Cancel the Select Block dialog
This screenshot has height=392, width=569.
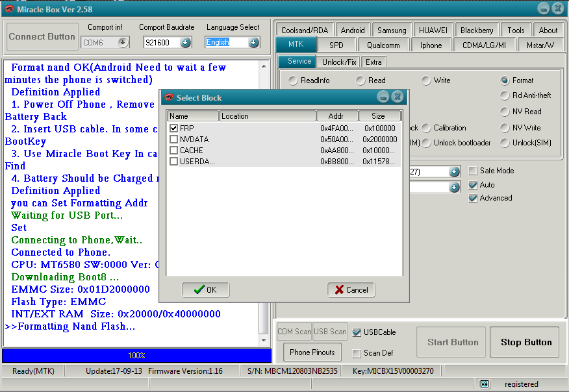click(x=351, y=289)
